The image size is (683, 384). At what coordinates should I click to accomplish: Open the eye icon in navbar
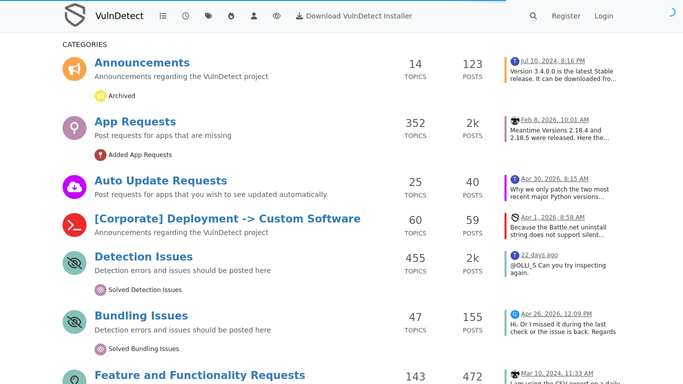[277, 16]
